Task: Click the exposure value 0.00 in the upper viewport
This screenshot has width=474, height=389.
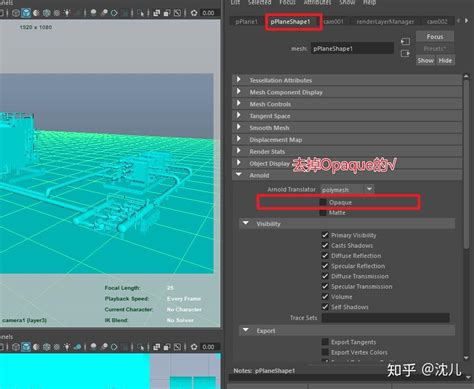Action: point(208,13)
